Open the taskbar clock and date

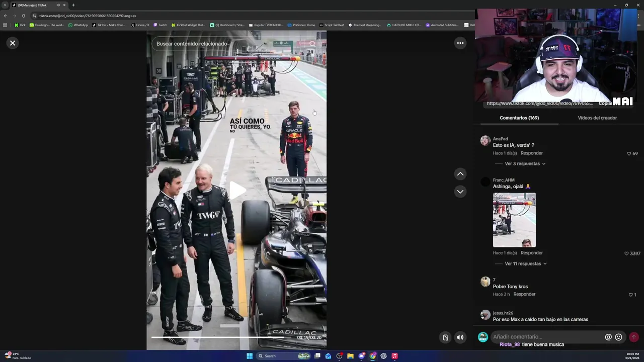[632, 356]
